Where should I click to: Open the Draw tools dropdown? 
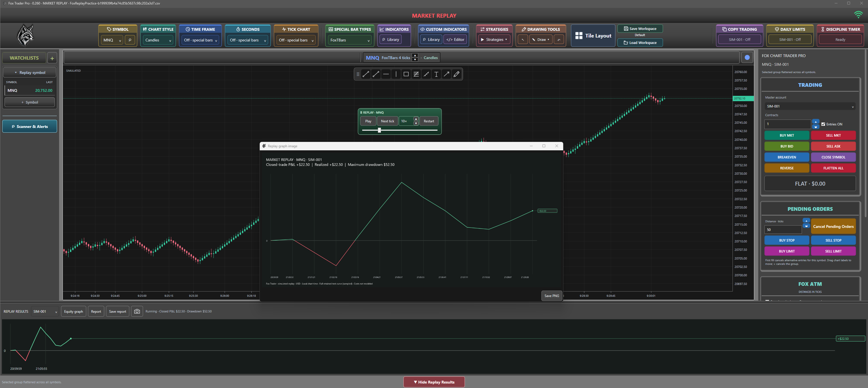pyautogui.click(x=541, y=40)
